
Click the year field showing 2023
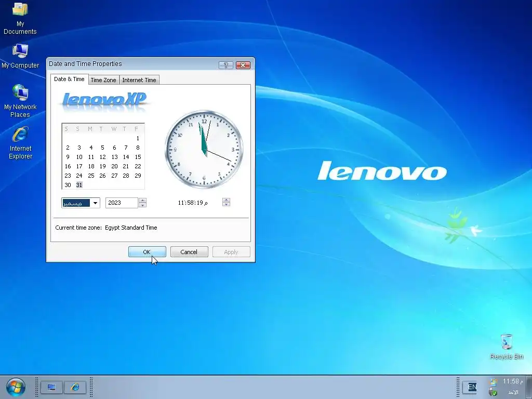point(122,203)
